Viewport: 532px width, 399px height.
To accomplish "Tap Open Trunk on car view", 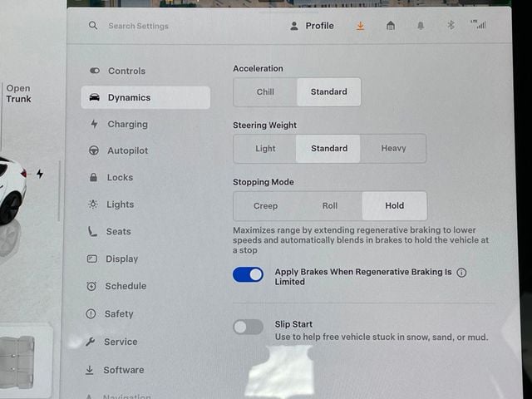I will [18, 94].
